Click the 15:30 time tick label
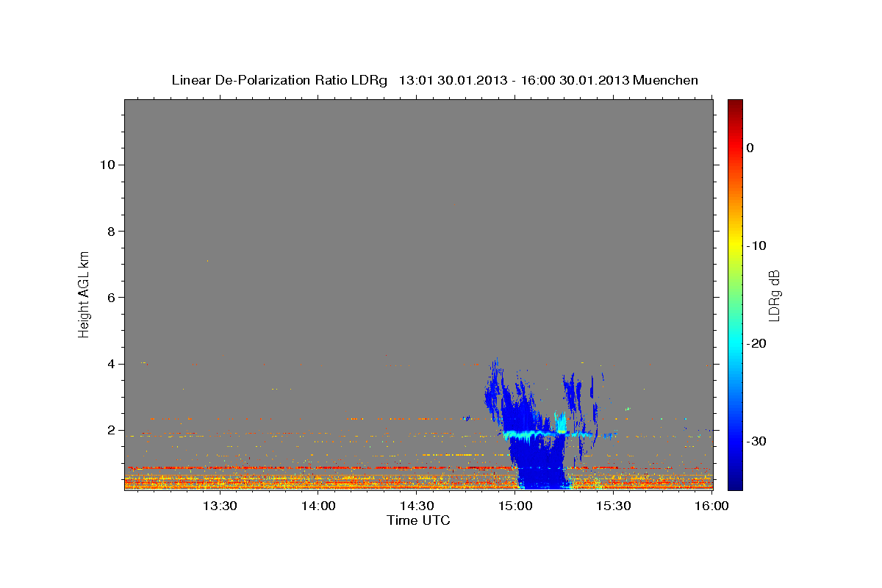The image size is (882, 588). [x=614, y=506]
